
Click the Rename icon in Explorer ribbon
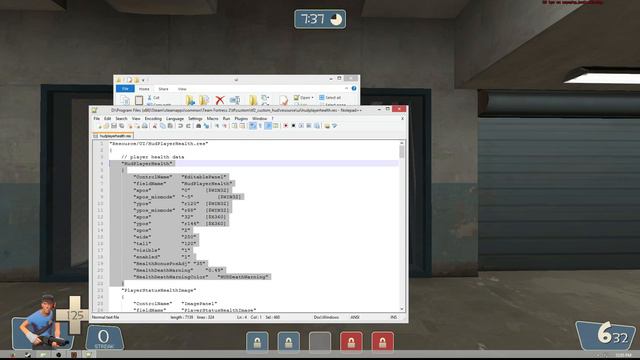point(235,100)
